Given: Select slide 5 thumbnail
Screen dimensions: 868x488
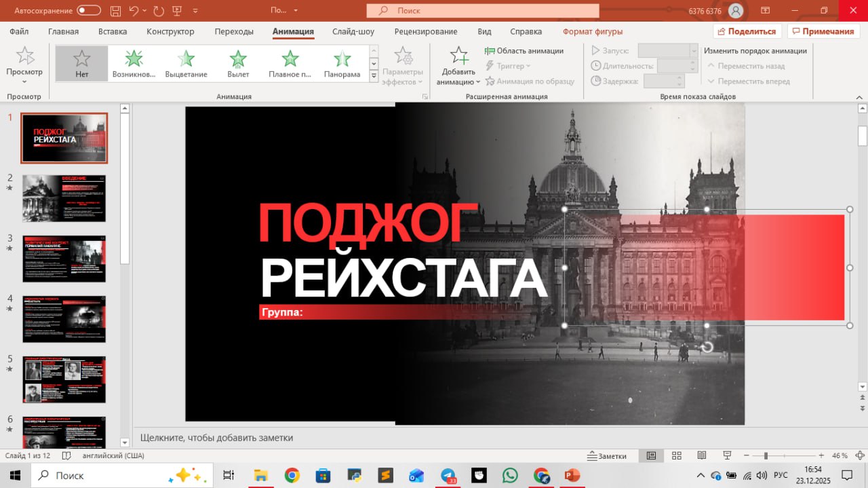Looking at the screenshot, I should coord(64,379).
